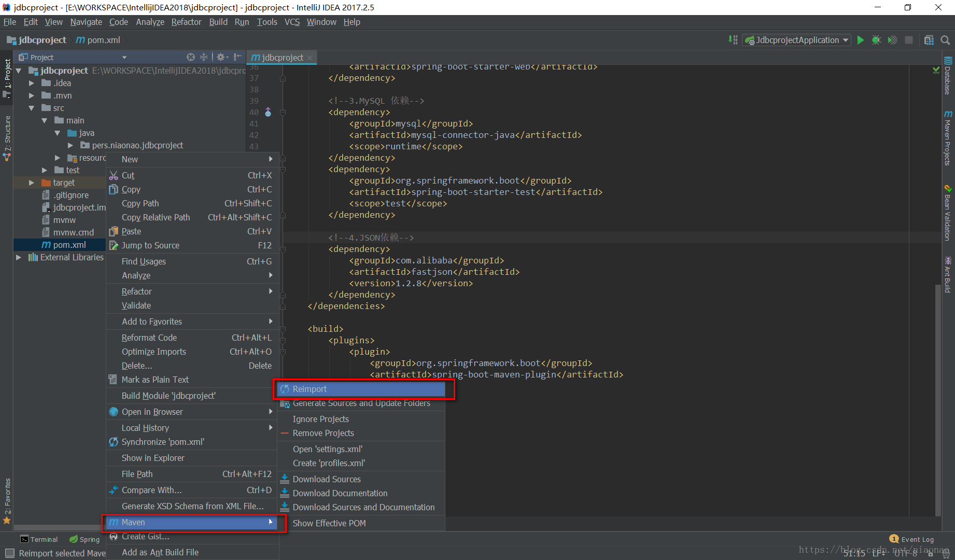Open the Refactor menu in menu bar
955x560 pixels.
[x=186, y=22]
